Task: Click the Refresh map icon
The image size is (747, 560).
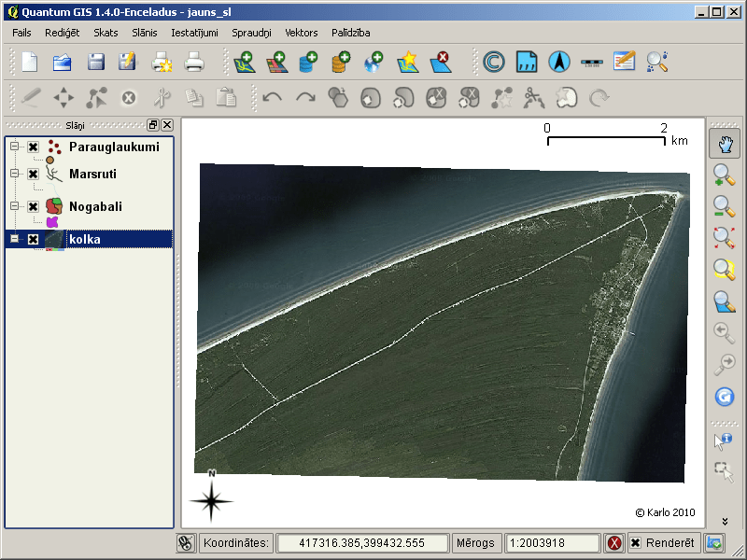Action: (x=725, y=397)
